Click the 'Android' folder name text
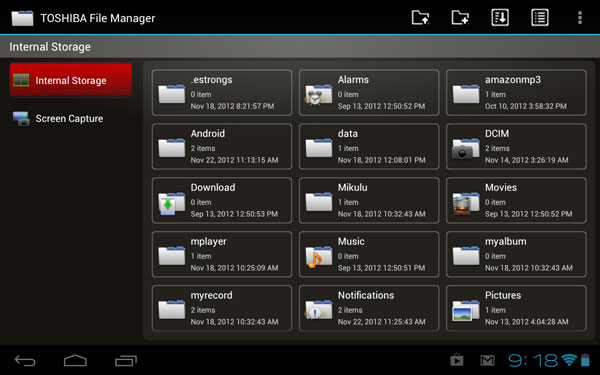600x375 pixels. click(x=208, y=134)
